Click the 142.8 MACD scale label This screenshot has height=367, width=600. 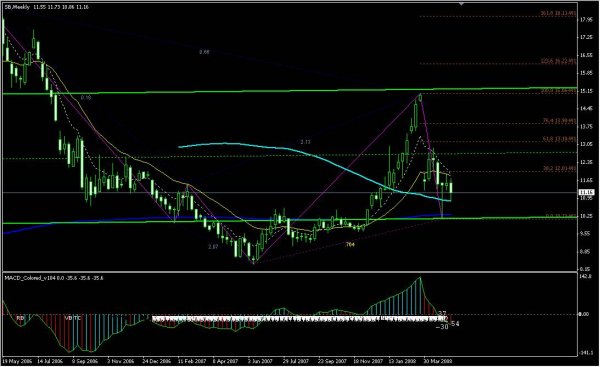tap(586, 276)
